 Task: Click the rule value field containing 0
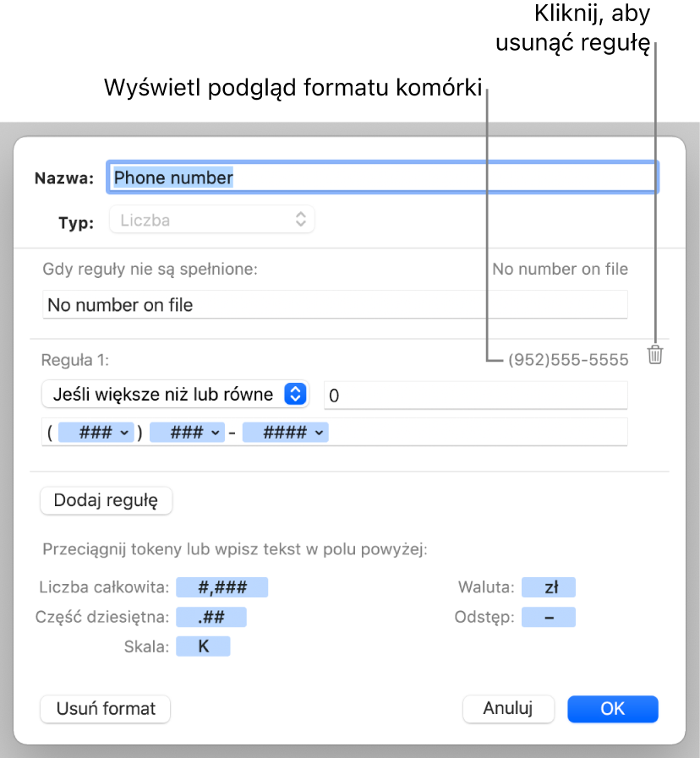475,395
